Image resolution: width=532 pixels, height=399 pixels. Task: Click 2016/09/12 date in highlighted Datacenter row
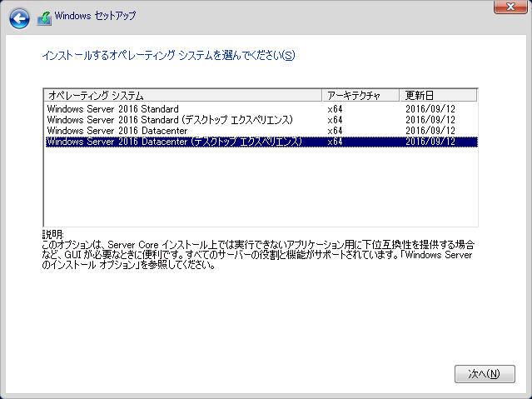tap(430, 142)
